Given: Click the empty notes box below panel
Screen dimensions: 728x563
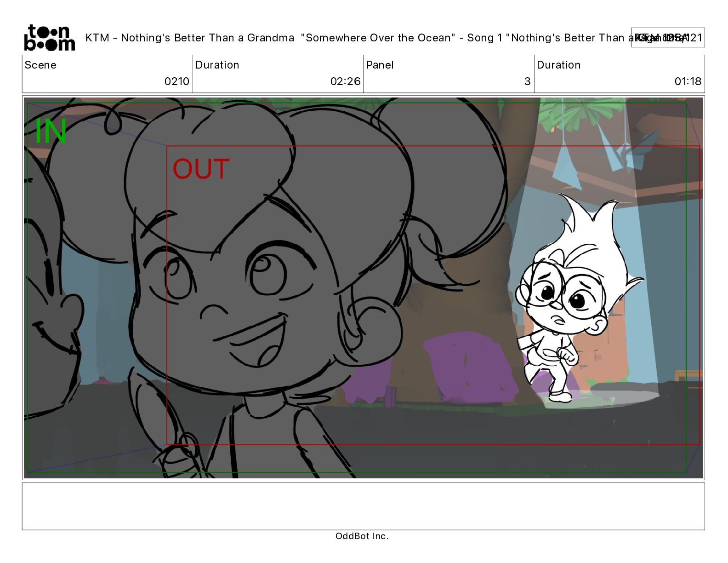Looking at the screenshot, I should 363,506.
